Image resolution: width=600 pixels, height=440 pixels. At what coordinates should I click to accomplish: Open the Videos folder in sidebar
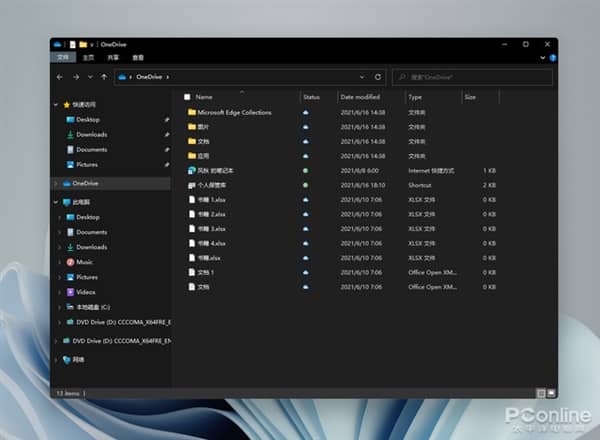[x=86, y=292]
